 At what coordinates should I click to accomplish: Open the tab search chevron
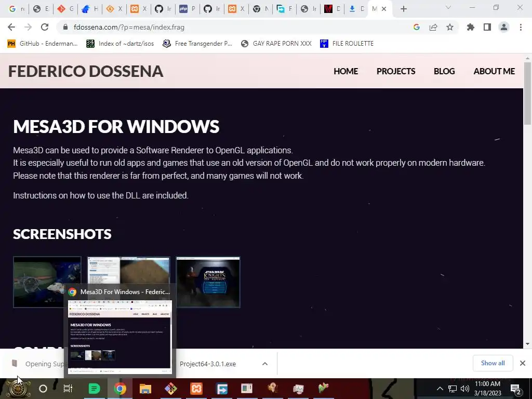448,7
